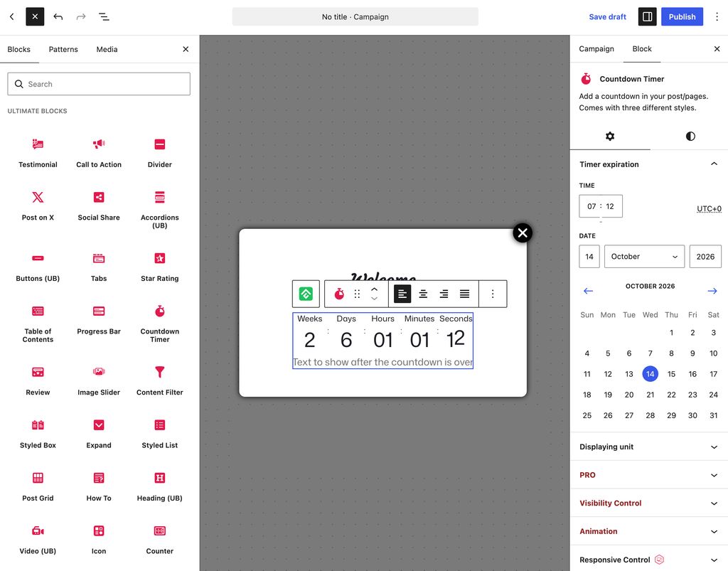
Task: Switch to the Block sidebar tab
Action: pyautogui.click(x=642, y=49)
